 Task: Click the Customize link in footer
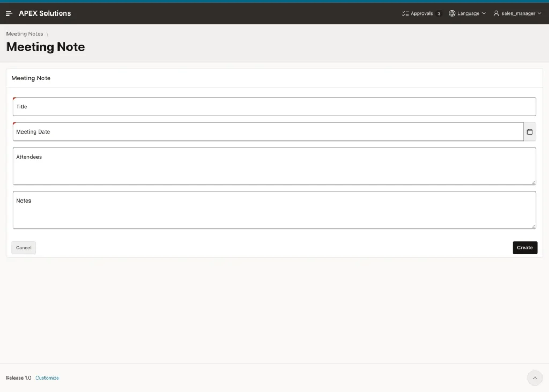(47, 378)
